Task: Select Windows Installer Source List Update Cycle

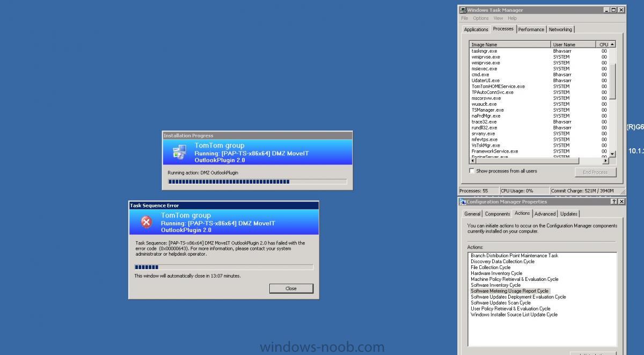Action: click(x=514, y=315)
